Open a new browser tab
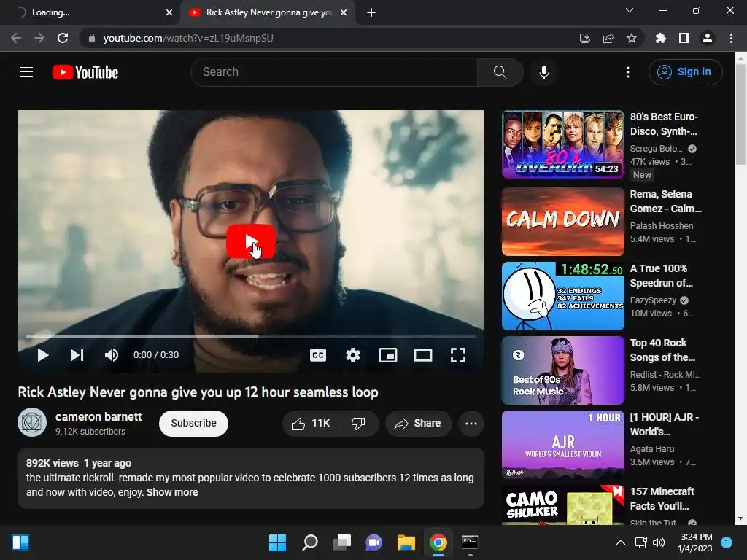Viewport: 747px width, 560px height. 371,12
